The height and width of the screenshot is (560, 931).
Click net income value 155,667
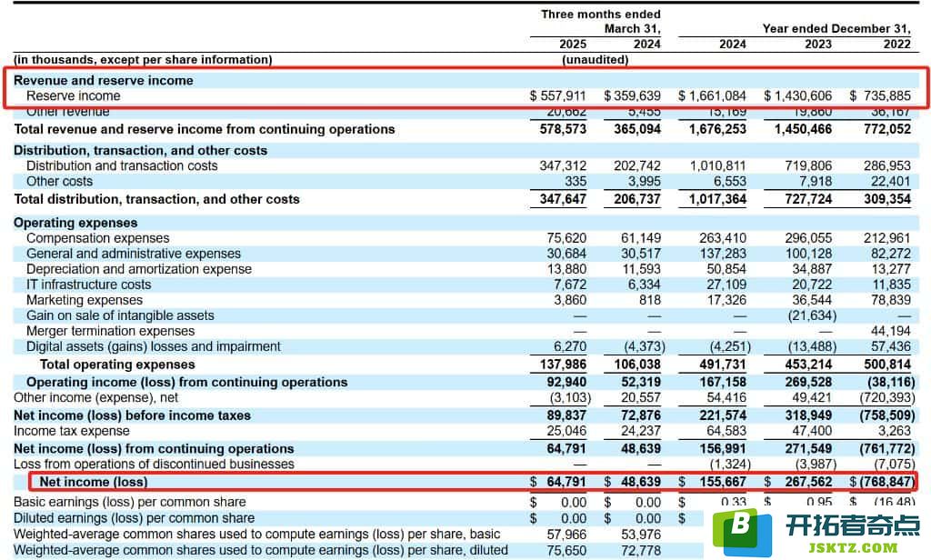(723, 482)
